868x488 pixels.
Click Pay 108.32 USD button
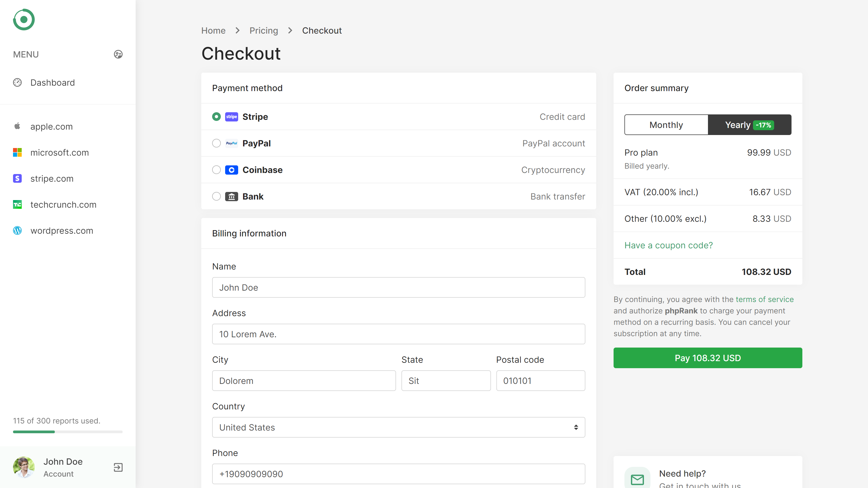click(708, 358)
